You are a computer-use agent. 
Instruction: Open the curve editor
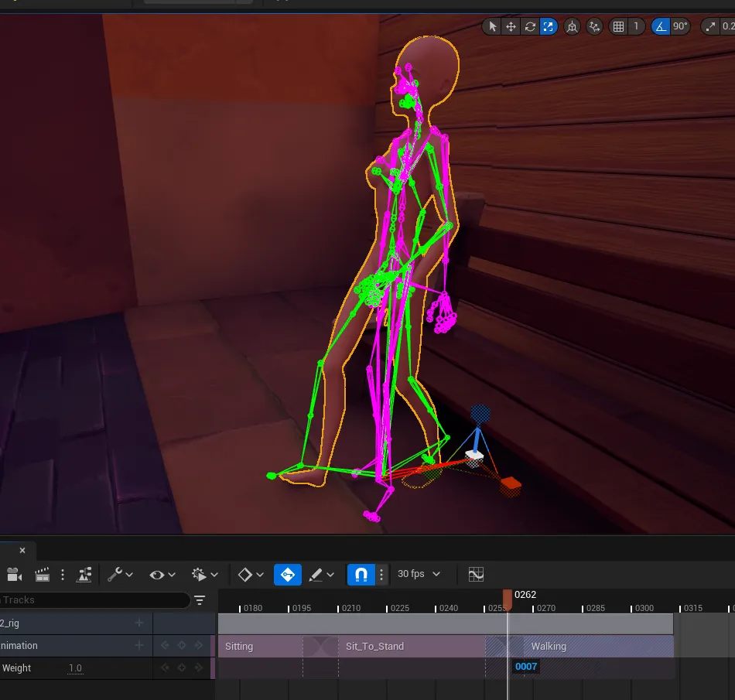point(476,575)
